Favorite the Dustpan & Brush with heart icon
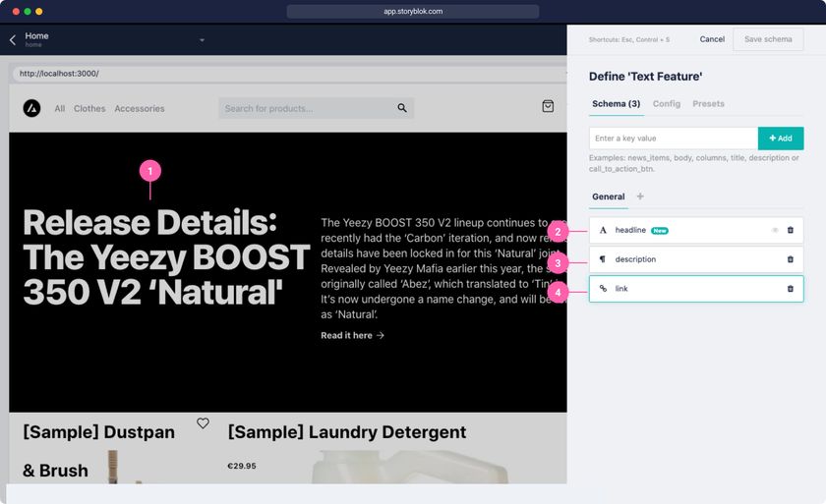Image resolution: width=826 pixels, height=504 pixels. point(203,423)
